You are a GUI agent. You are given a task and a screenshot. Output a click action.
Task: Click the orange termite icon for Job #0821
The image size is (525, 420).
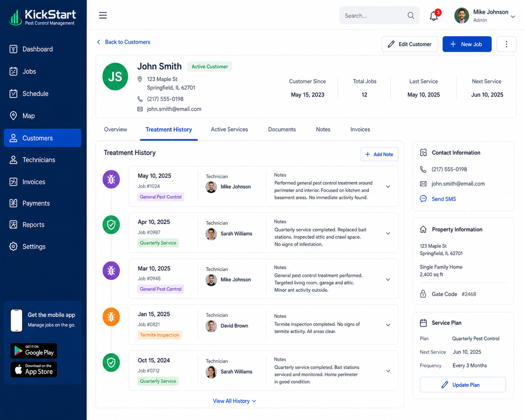111,317
